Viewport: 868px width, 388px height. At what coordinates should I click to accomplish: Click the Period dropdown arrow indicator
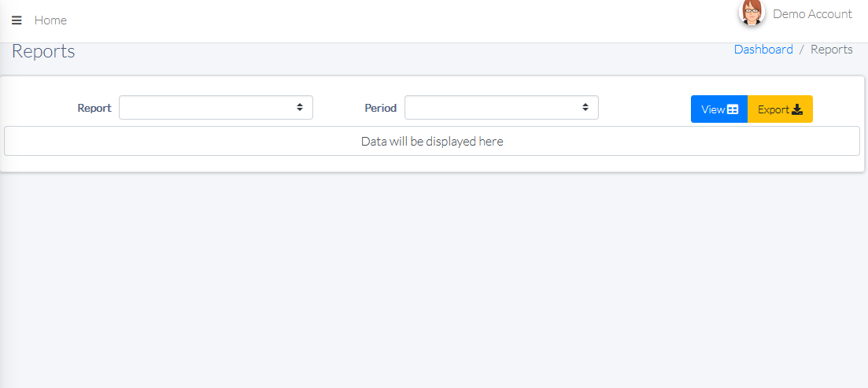tap(585, 108)
